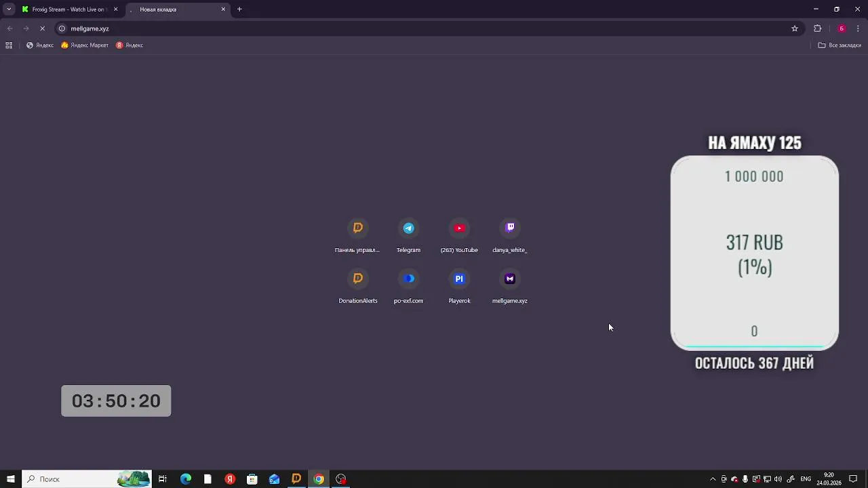Open the po-exf.com shortcut tile
The image size is (868, 488).
[408, 286]
